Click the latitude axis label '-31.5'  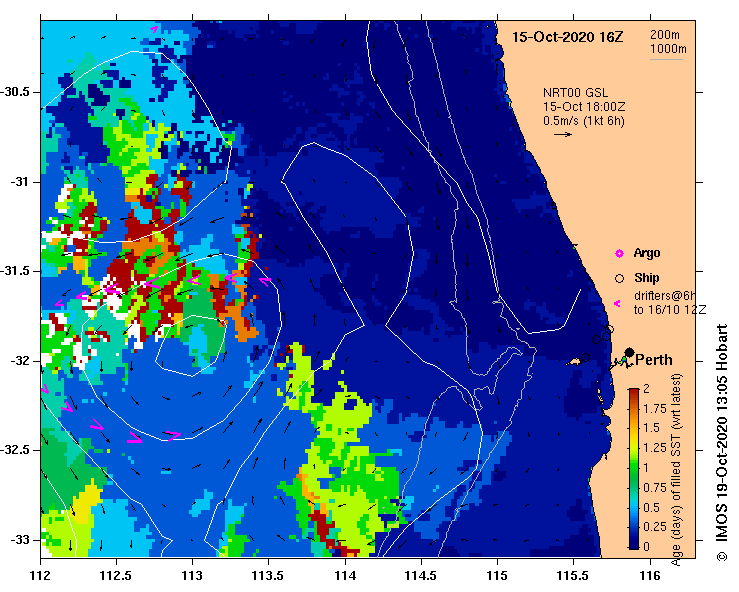point(16,271)
